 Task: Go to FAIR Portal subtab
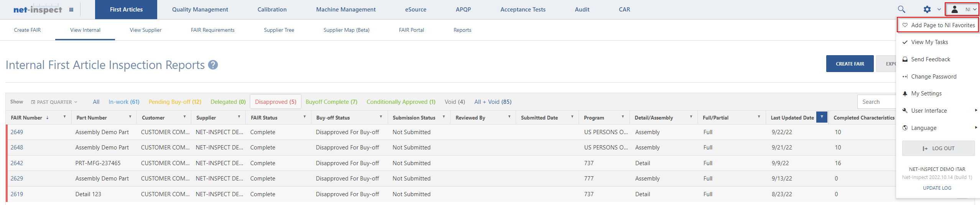tap(411, 30)
